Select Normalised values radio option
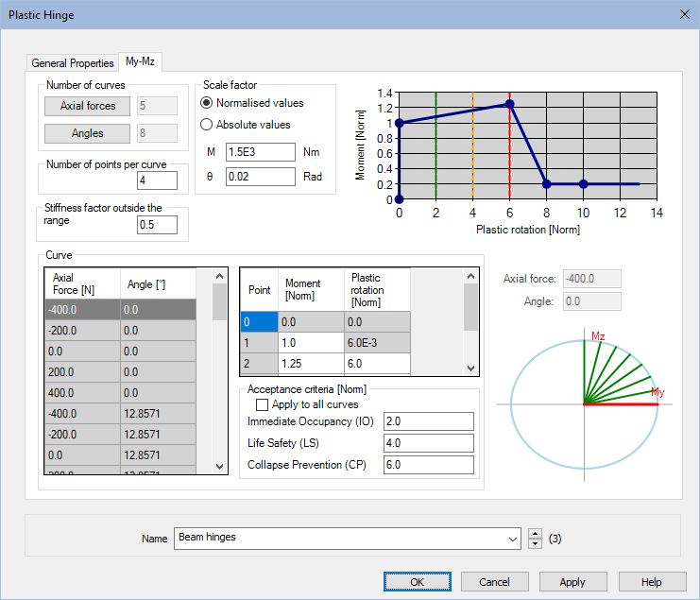This screenshot has height=600, width=700. pyautogui.click(x=208, y=103)
